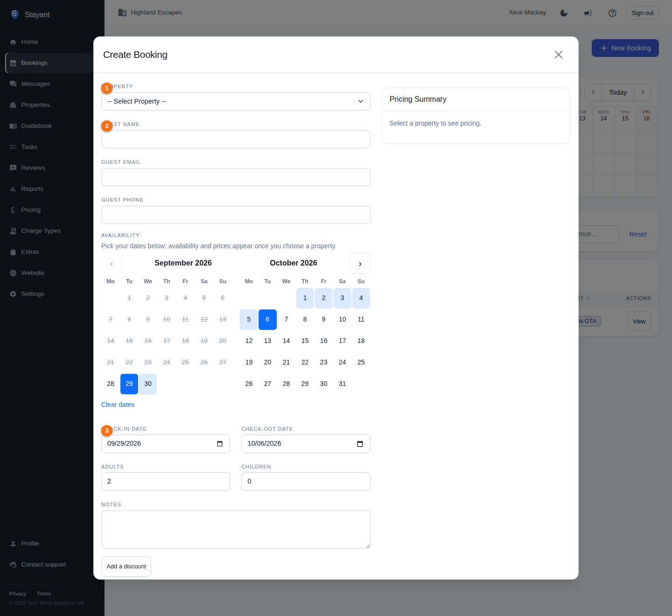Focus the Children number field
The image size is (672, 616).
306,482
